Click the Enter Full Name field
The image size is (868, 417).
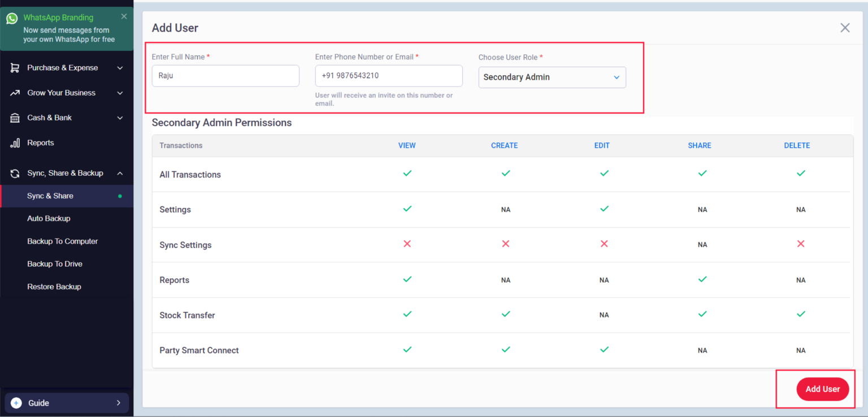point(225,76)
